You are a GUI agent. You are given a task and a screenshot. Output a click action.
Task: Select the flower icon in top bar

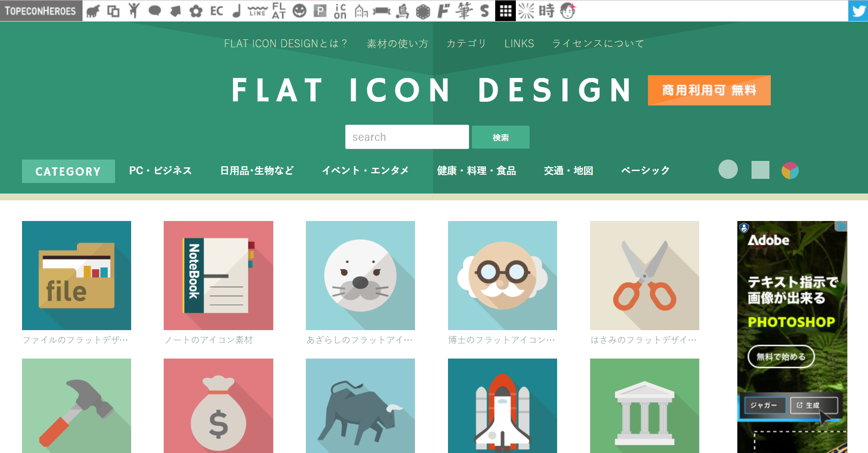[x=196, y=11]
